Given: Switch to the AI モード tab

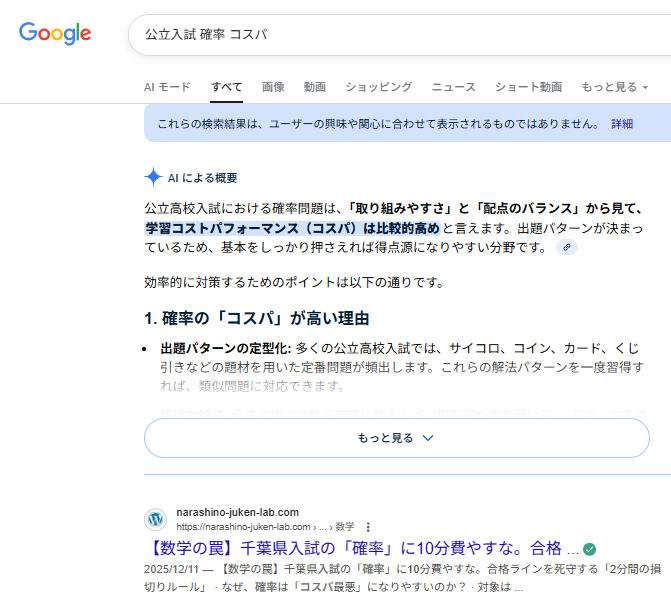Looking at the screenshot, I should [x=167, y=87].
